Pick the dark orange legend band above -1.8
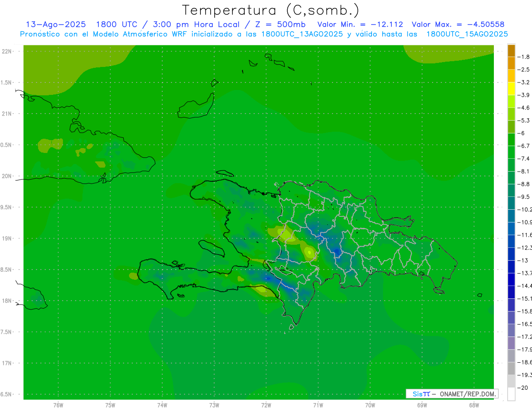The width and height of the screenshot is (532, 411). pos(511,51)
